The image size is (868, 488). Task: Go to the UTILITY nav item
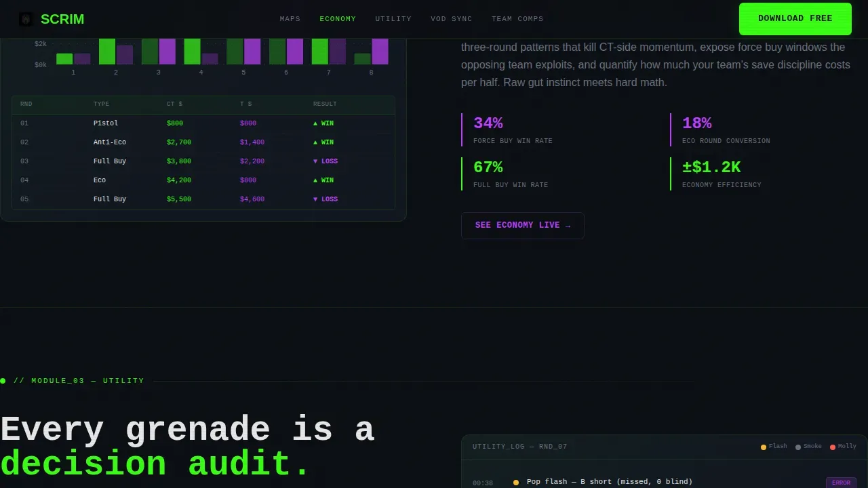click(393, 19)
